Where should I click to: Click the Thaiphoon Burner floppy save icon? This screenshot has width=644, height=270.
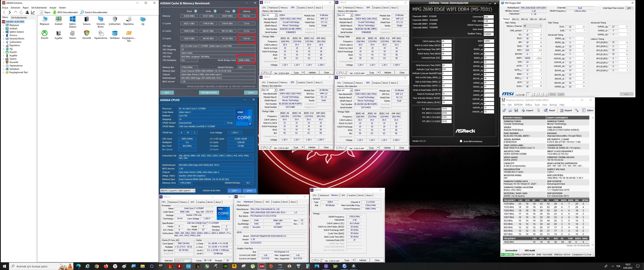pos(516,110)
